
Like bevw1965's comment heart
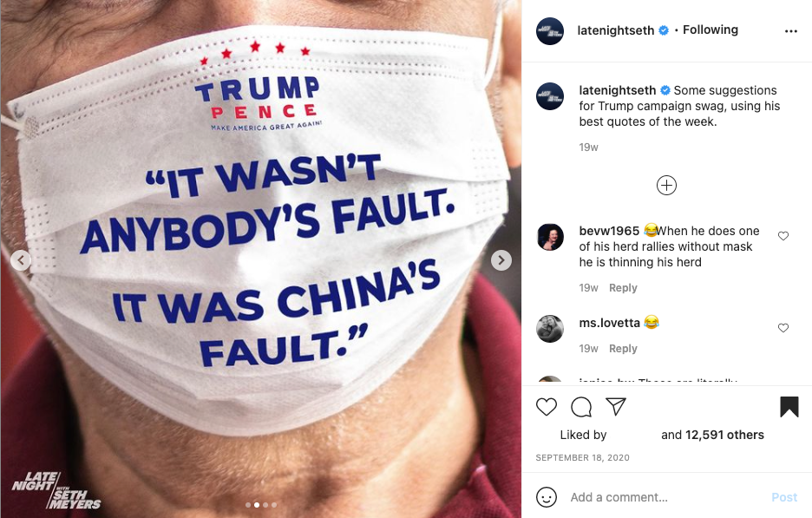pyautogui.click(x=783, y=236)
